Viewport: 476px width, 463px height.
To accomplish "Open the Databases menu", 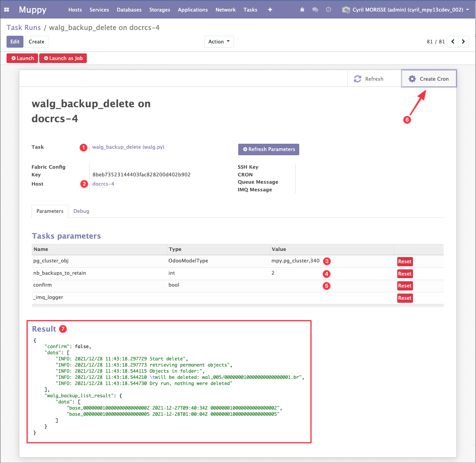I will pyautogui.click(x=129, y=10).
